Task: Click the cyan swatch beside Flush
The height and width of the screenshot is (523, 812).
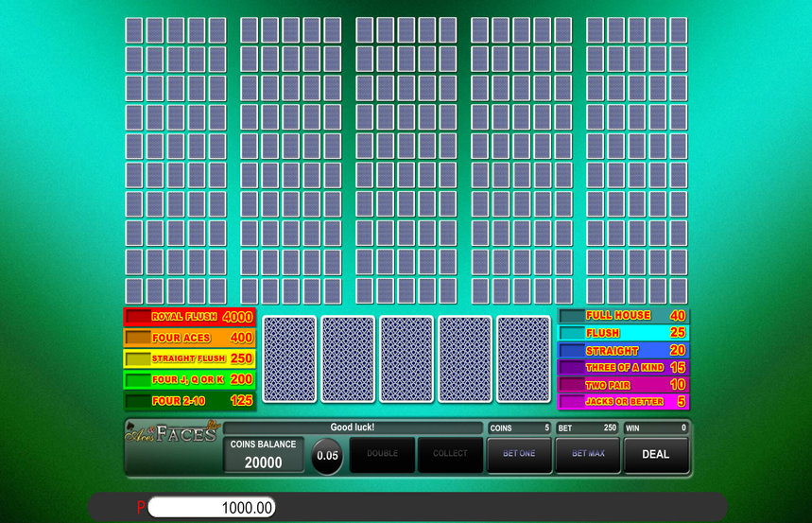Action: click(x=572, y=333)
